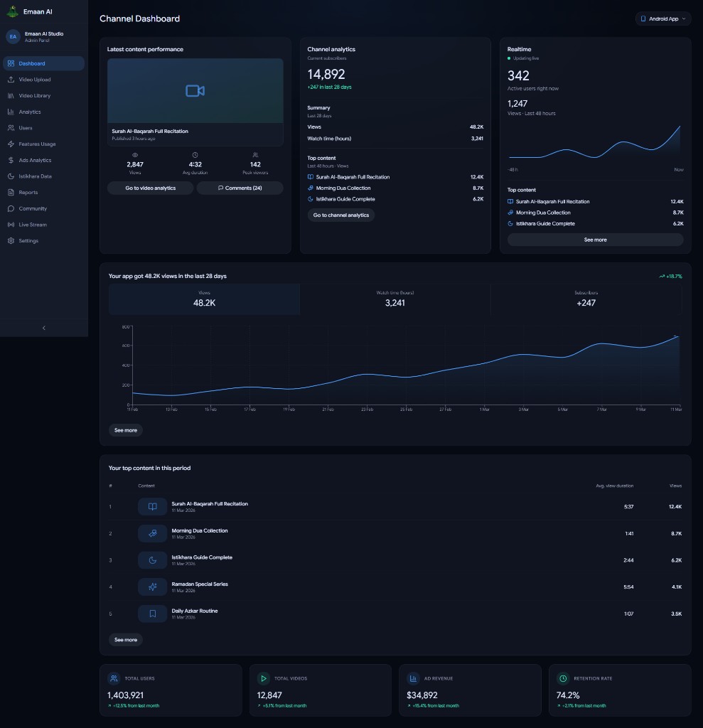Click the Features Usage lightning icon
Screen dimensions: 703x728
point(11,144)
